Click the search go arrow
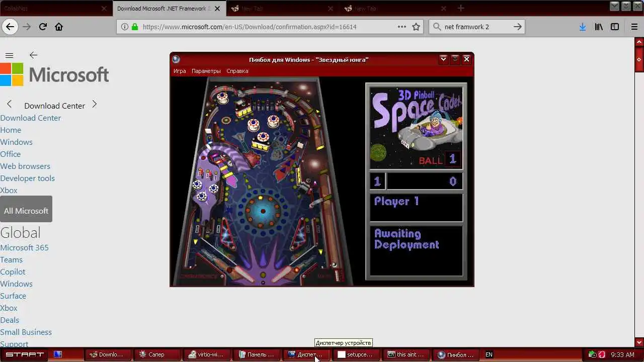644x362 pixels. click(x=518, y=27)
